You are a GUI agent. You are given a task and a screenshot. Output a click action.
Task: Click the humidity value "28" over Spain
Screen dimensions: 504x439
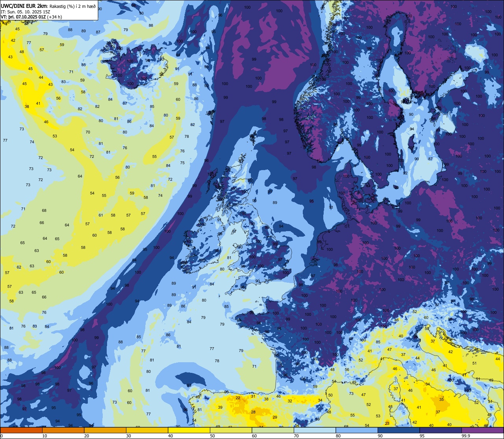254,412
